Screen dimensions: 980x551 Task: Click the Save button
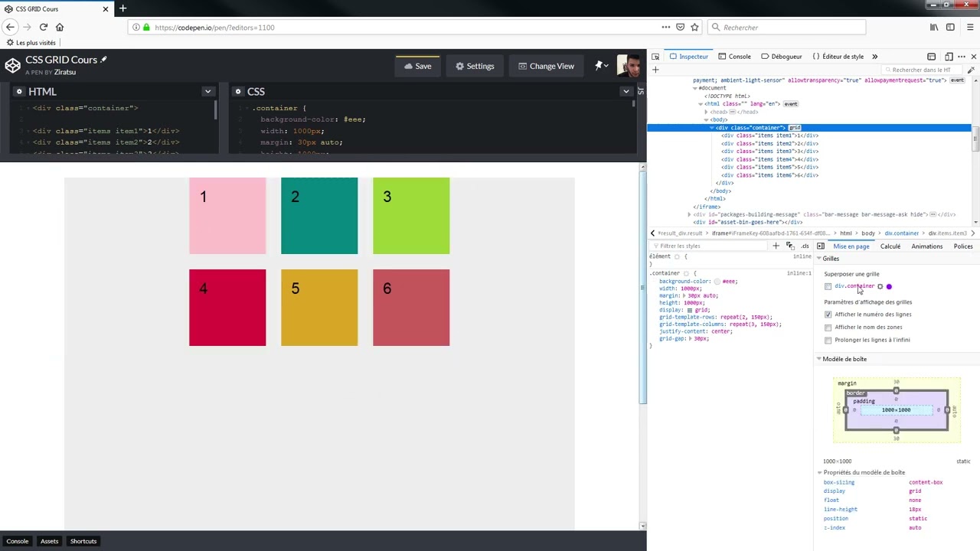[418, 66]
